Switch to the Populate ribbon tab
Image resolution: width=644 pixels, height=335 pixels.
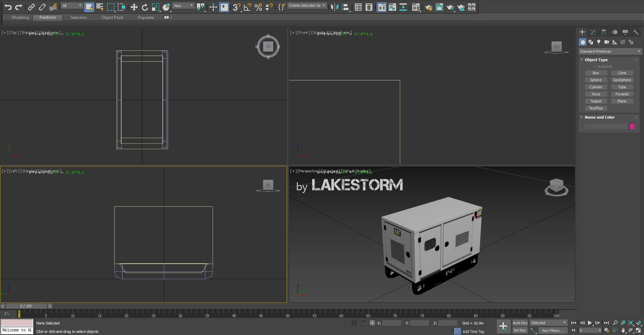click(146, 17)
